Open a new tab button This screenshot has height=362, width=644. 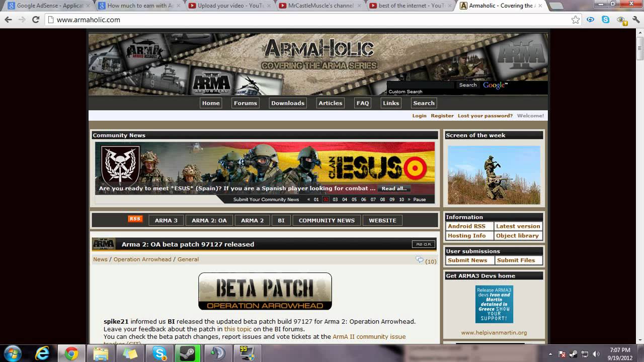(x=556, y=6)
